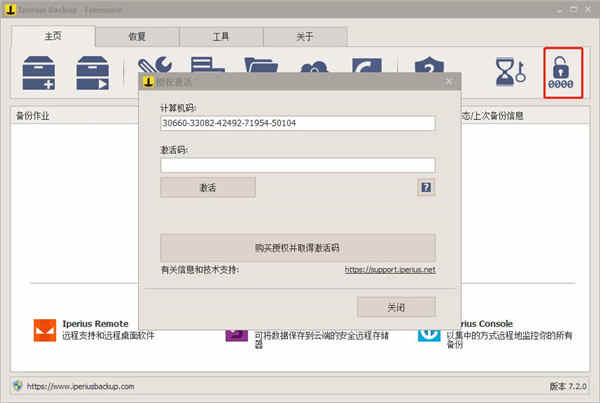This screenshot has height=403, width=600.
Task: Close the activation dialog with X
Action: coord(449,82)
